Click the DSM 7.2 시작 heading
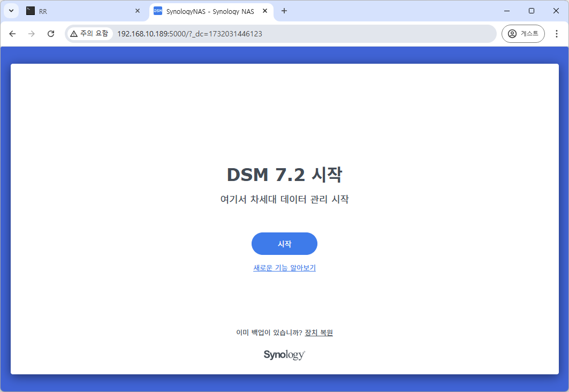Viewport: 569px width, 392px height. pos(285,175)
